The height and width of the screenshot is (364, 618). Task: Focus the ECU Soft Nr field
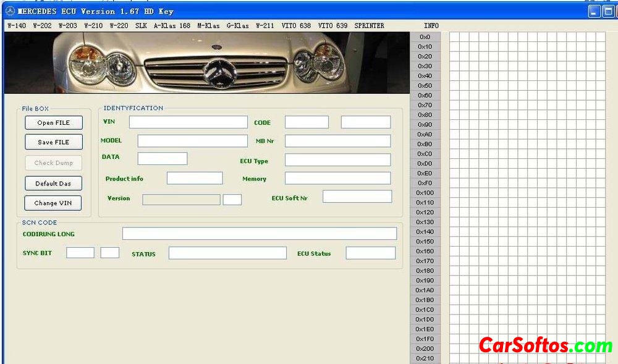pyautogui.click(x=357, y=197)
